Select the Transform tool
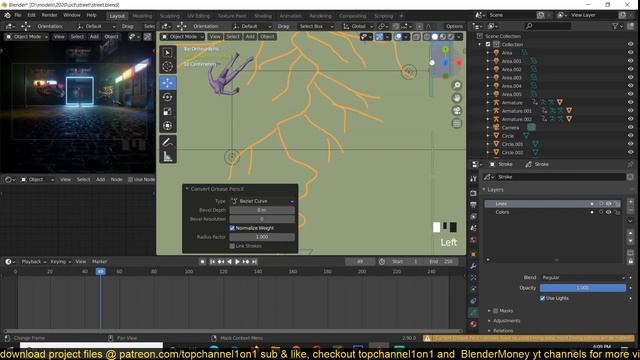This screenshot has height=360, width=640. (x=168, y=126)
